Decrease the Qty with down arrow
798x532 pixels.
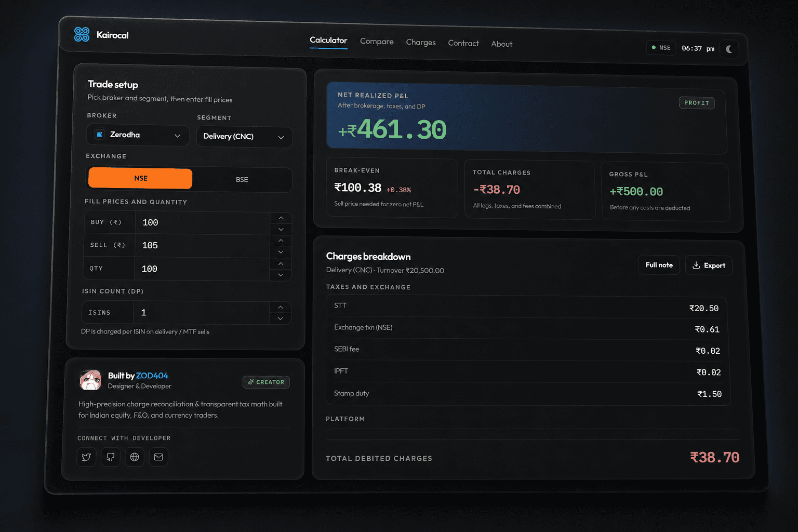click(281, 275)
